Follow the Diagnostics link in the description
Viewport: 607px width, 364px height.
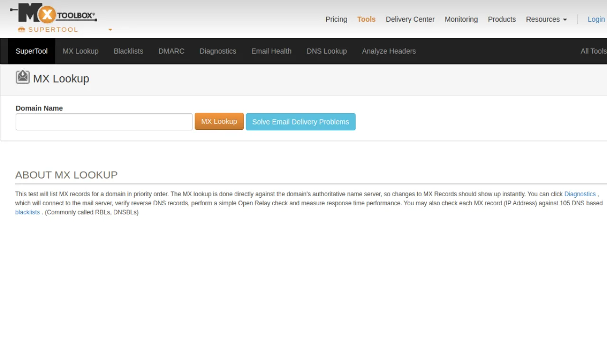click(x=580, y=194)
